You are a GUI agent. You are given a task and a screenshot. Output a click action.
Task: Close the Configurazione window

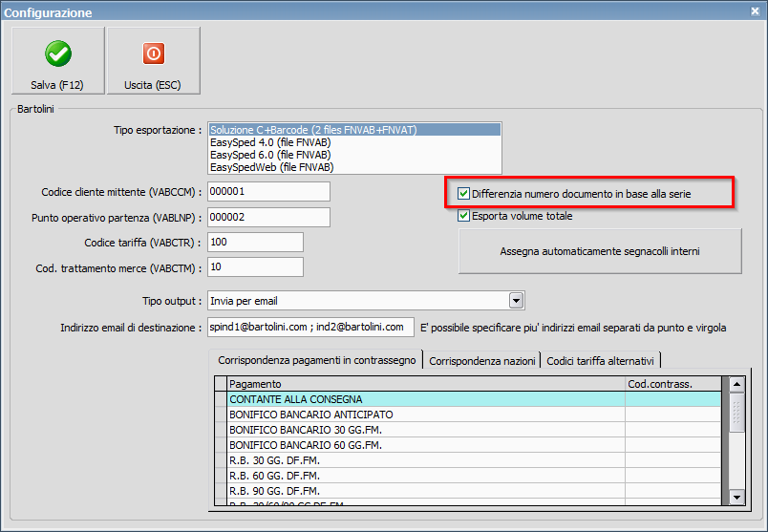click(x=755, y=11)
